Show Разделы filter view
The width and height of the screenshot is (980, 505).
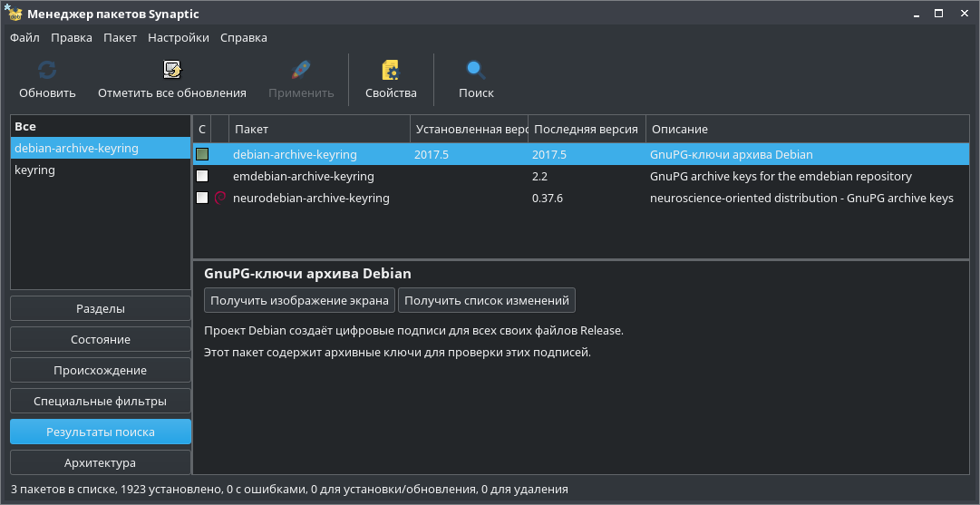[100, 309]
